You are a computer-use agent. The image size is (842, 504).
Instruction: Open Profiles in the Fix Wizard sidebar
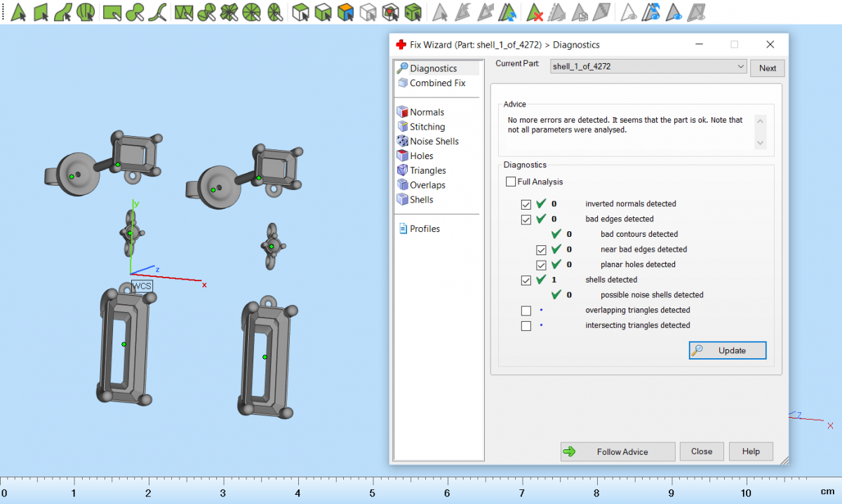point(425,229)
